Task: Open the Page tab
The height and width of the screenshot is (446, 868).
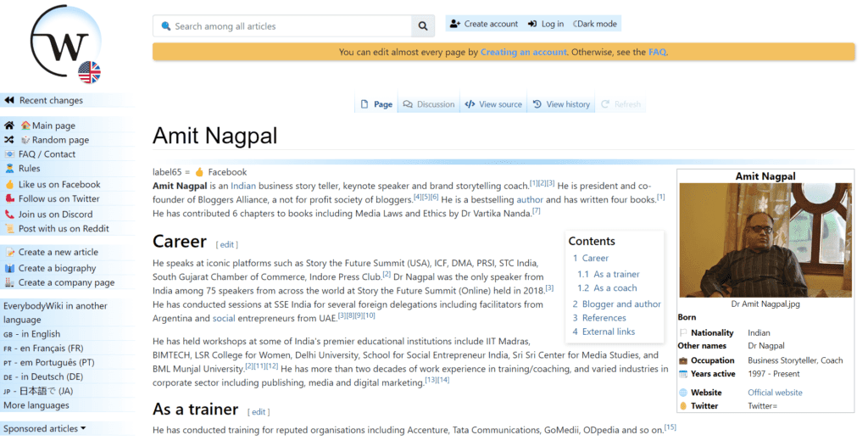Action: pos(376,104)
